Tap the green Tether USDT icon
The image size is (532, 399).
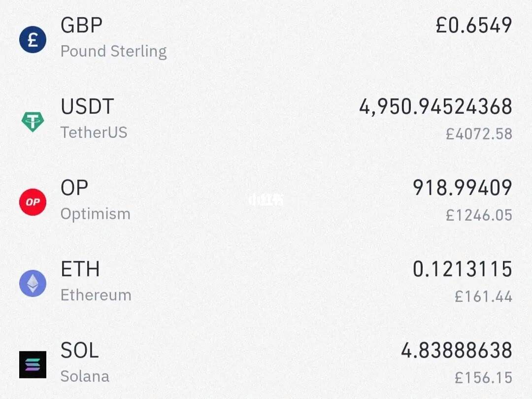(x=33, y=122)
